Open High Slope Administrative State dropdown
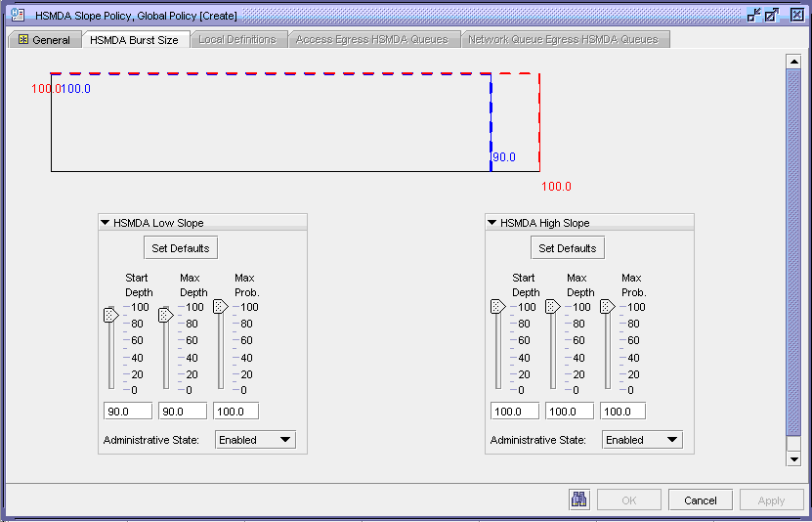 (642, 440)
